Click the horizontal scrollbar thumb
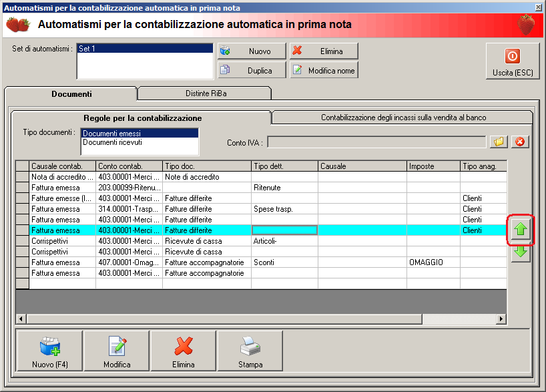Viewport: 546px width, 392px height. pos(224,319)
